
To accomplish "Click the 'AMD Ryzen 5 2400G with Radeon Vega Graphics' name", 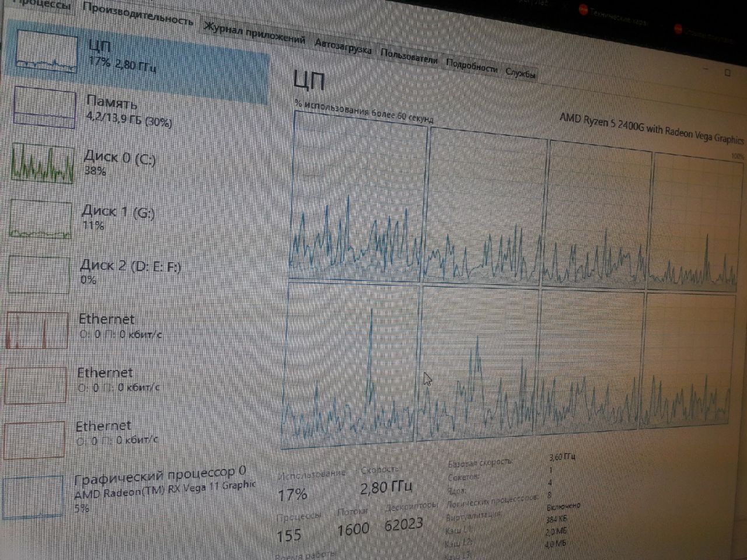I will (x=651, y=129).
